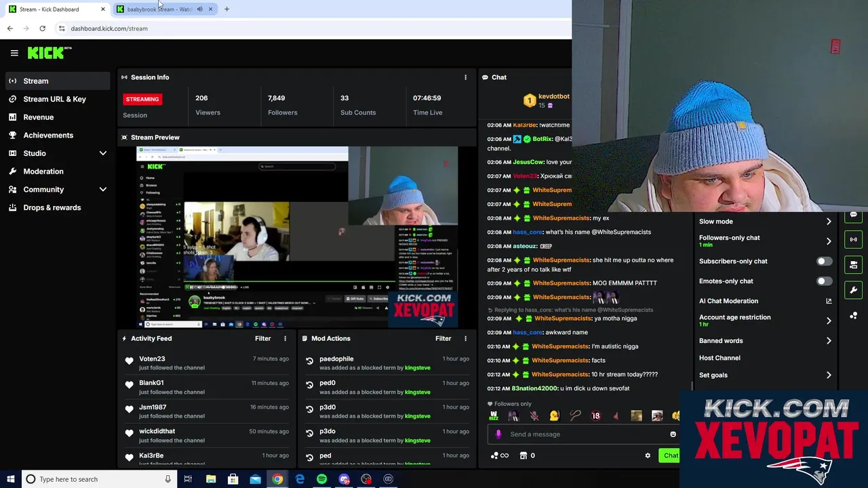Open Set goals settings
This screenshot has width=868, height=488.
coord(765,375)
